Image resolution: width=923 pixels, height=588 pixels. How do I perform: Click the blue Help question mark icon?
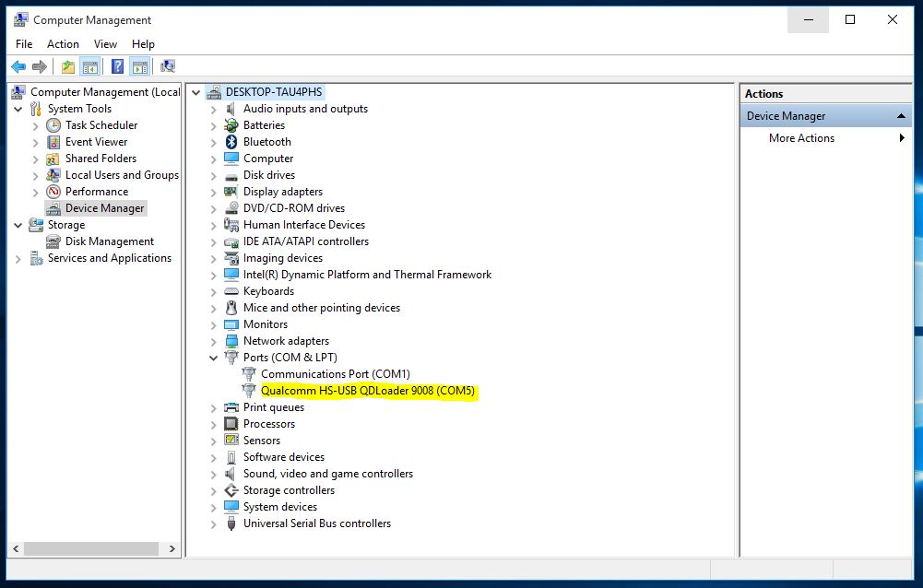118,66
